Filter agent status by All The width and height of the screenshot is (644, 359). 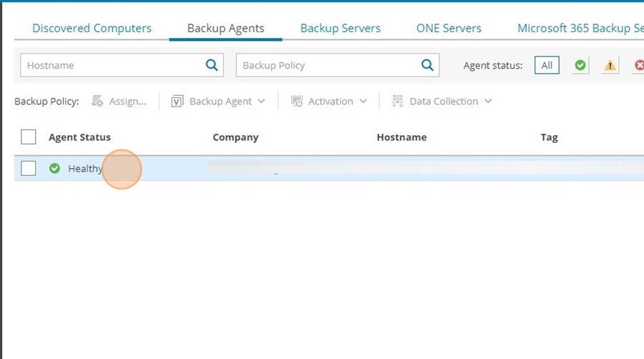[547, 65]
